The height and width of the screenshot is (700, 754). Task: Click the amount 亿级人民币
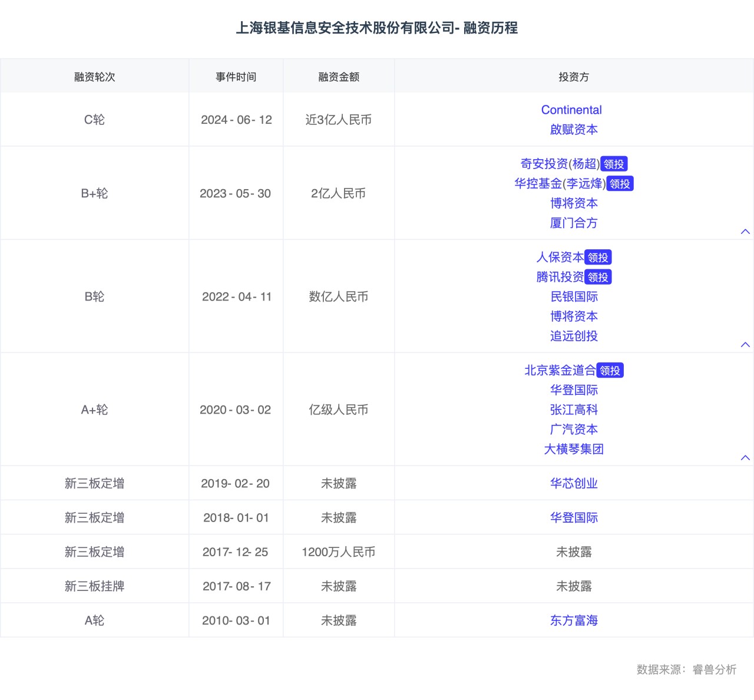point(339,410)
